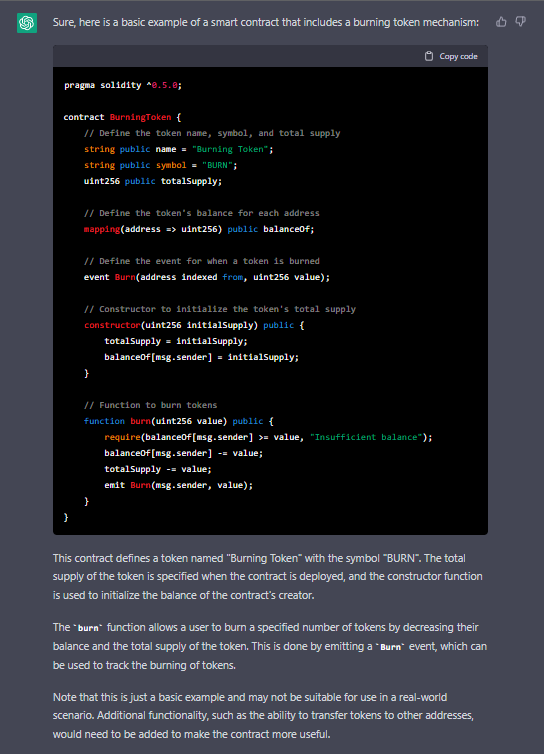Click the event Burn declaration line
The width and height of the screenshot is (544, 754).
click(x=207, y=277)
